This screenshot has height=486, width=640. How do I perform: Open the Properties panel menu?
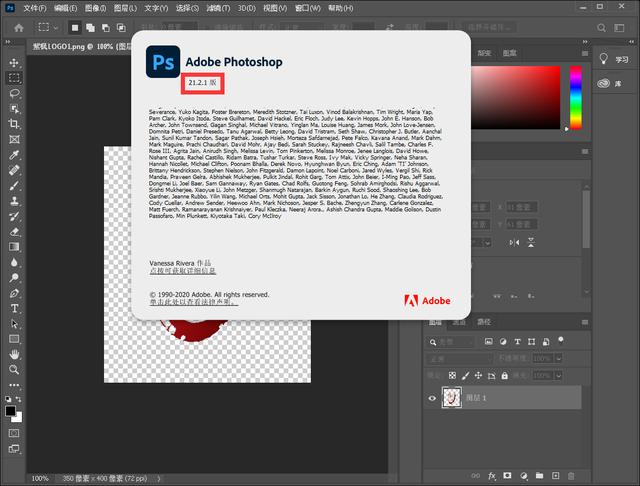pyautogui.click(x=585, y=151)
